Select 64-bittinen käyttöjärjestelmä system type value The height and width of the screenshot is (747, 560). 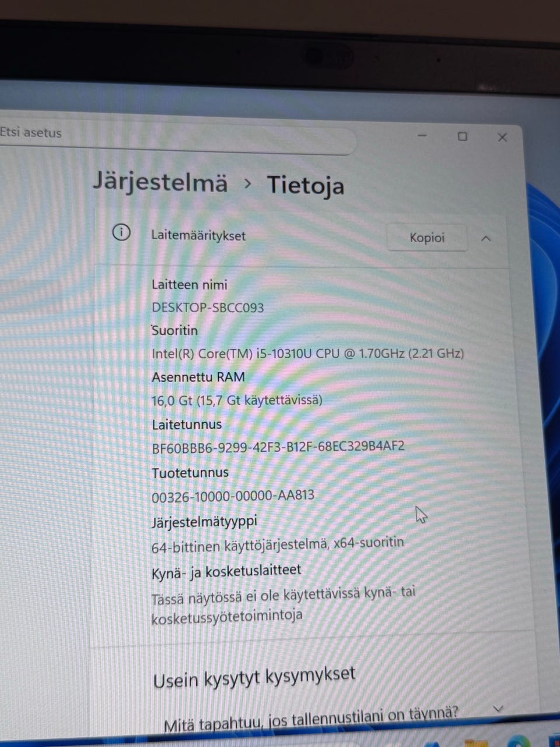coord(278,545)
